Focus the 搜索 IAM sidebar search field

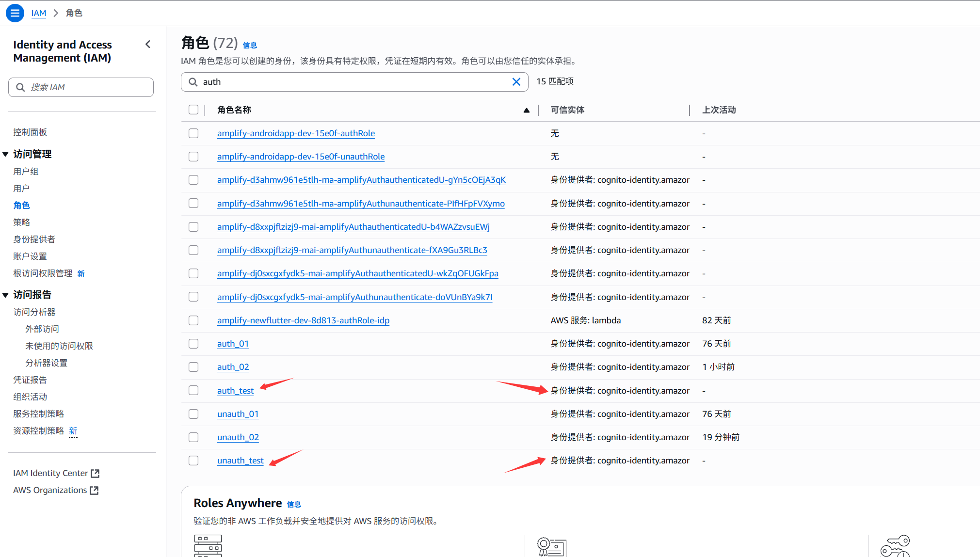click(x=87, y=87)
